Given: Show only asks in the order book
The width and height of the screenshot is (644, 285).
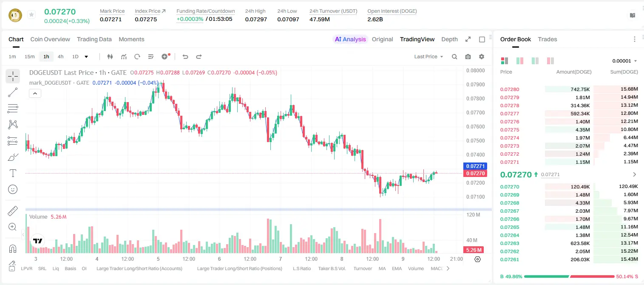Looking at the screenshot, I should click(550, 61).
